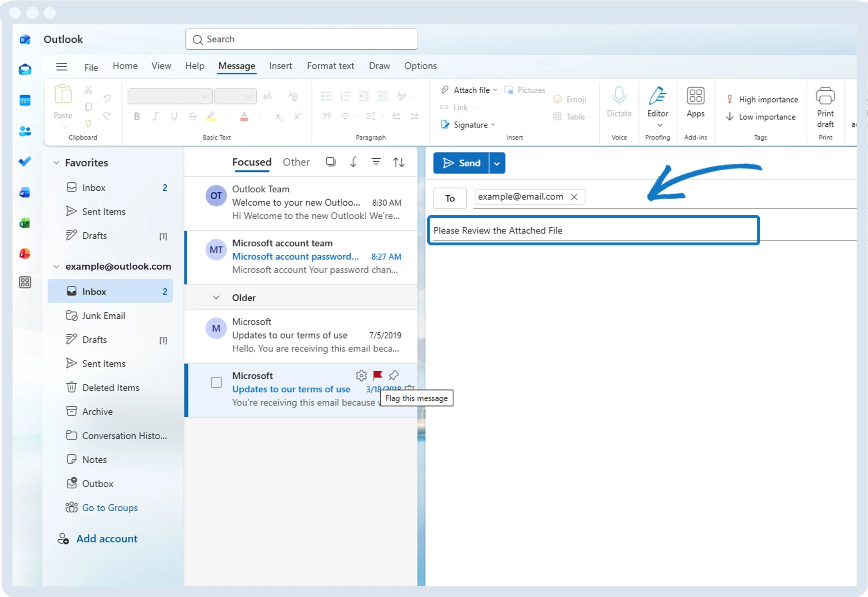Collapse the Favorites folder group
This screenshot has height=597, width=868.
point(56,163)
